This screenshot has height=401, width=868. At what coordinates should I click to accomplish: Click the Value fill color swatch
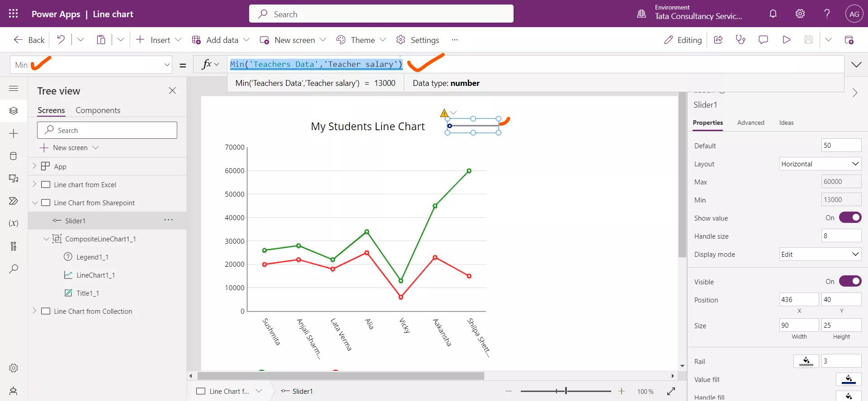coord(848,379)
